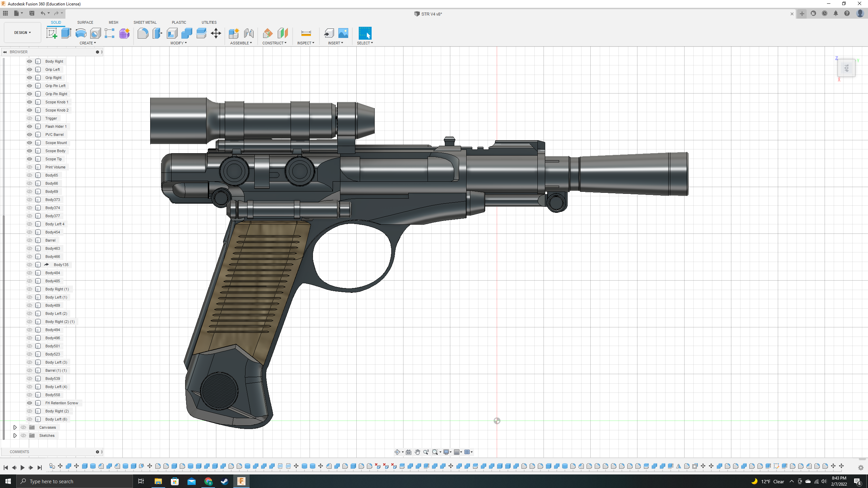Activate the Move/Copy tool
868x488 pixels.
point(216,33)
